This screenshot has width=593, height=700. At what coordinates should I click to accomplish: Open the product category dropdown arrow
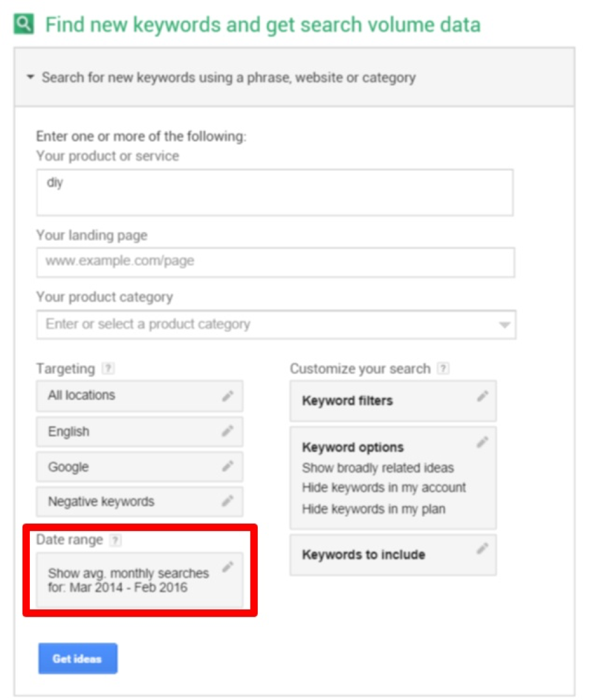pyautogui.click(x=505, y=325)
